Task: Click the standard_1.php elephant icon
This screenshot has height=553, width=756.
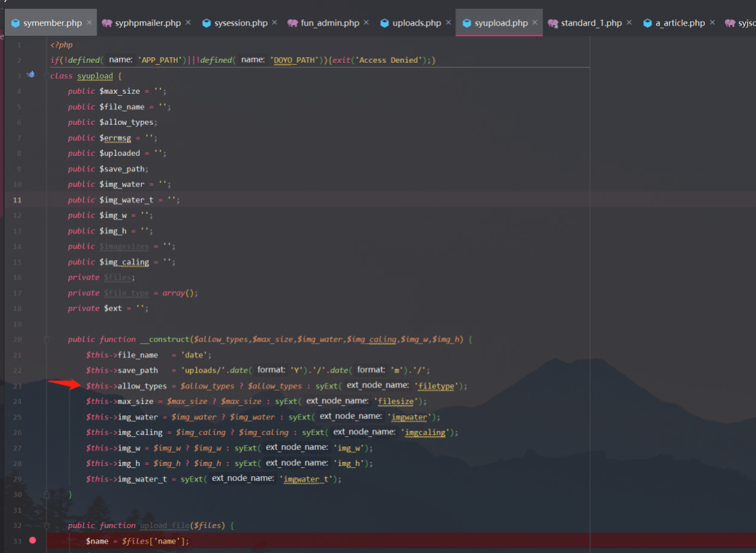Action: click(x=553, y=23)
